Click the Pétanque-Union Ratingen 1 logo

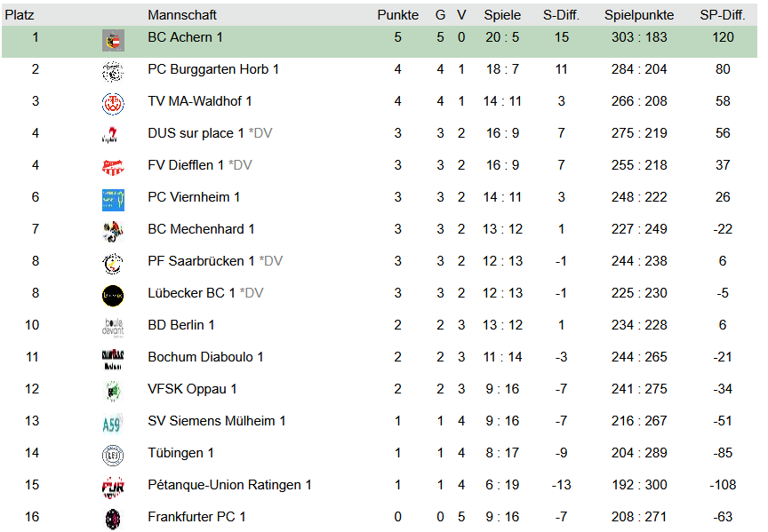tap(113, 487)
